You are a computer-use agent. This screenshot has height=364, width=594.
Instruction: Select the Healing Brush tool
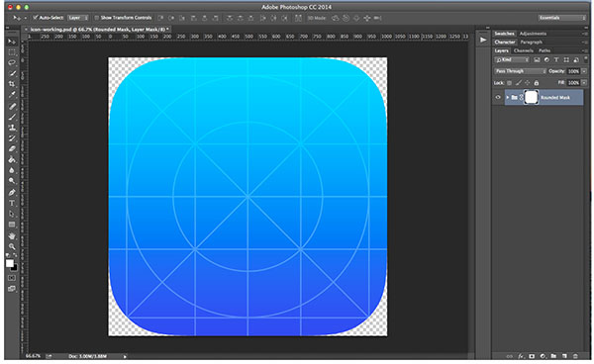(12, 106)
